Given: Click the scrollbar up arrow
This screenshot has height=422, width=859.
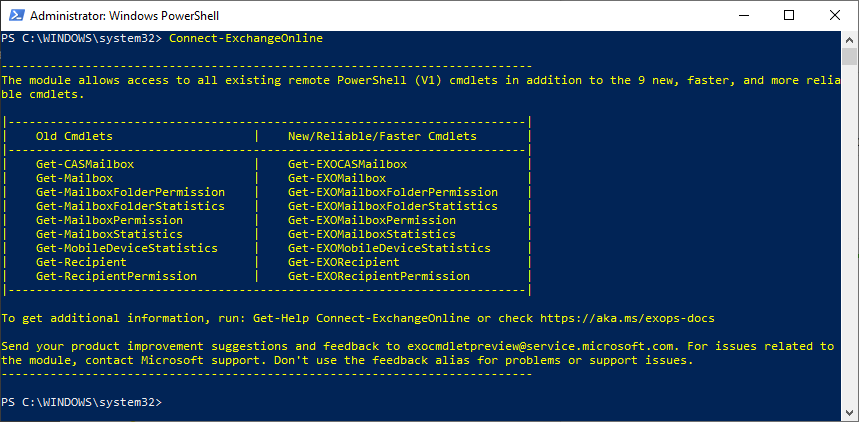Looking at the screenshot, I should click(x=849, y=39).
